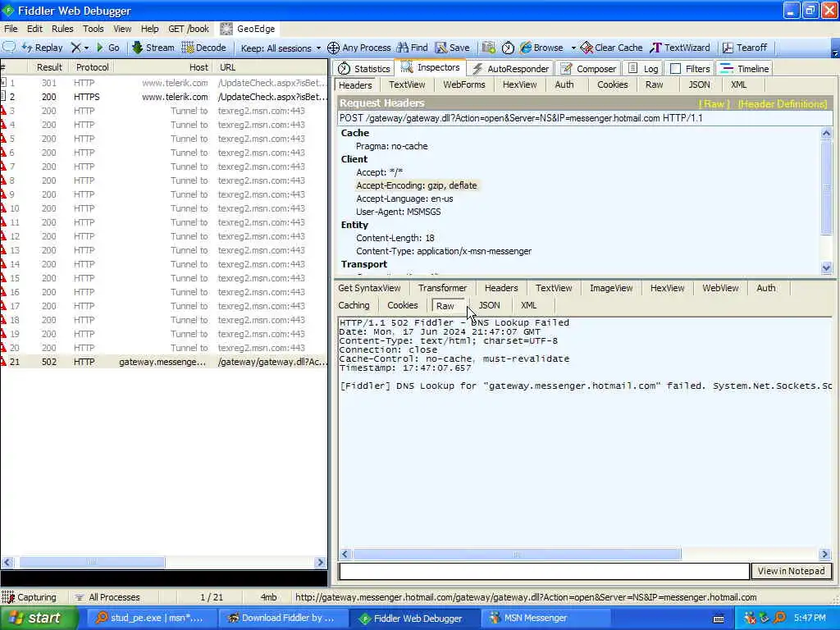Select response Transformer tab
Image resolution: width=840 pixels, height=630 pixels.
(x=442, y=288)
